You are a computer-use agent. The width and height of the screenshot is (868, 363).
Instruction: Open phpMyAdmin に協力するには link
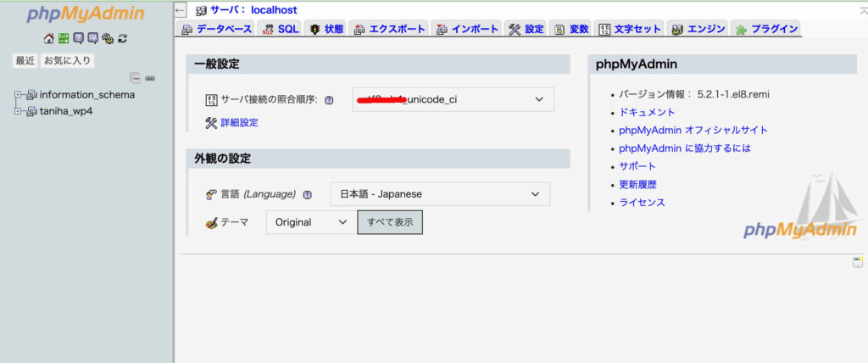click(x=685, y=148)
